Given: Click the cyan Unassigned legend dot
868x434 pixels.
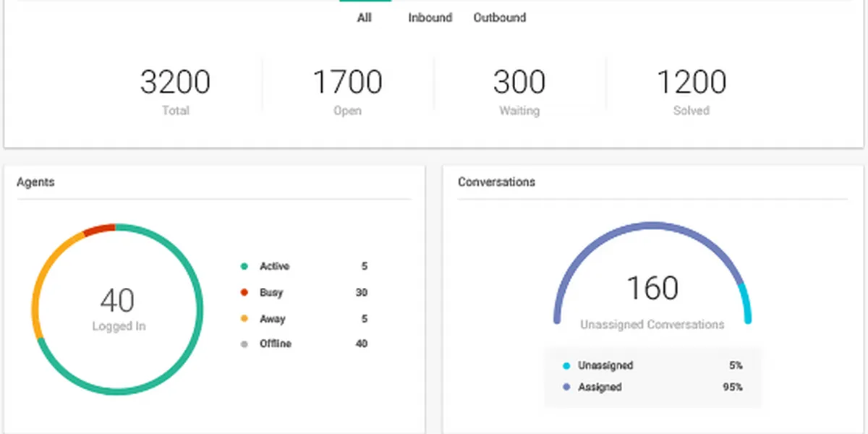Looking at the screenshot, I should pos(566,366).
